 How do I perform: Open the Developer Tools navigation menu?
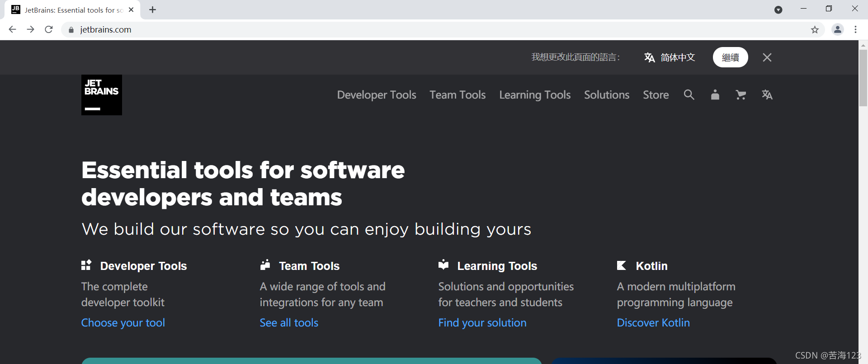(x=377, y=95)
